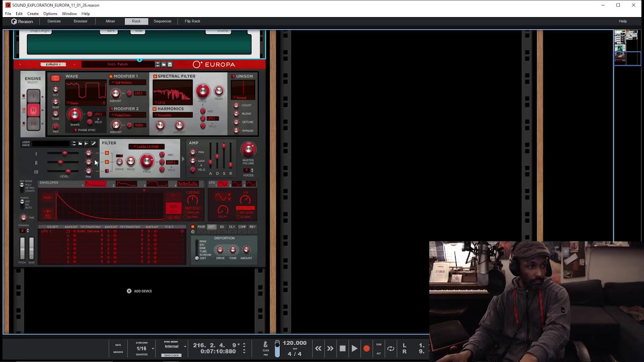This screenshot has width=644, height=362.
Task: Click the ADD DEVICE button
Action: (139, 291)
